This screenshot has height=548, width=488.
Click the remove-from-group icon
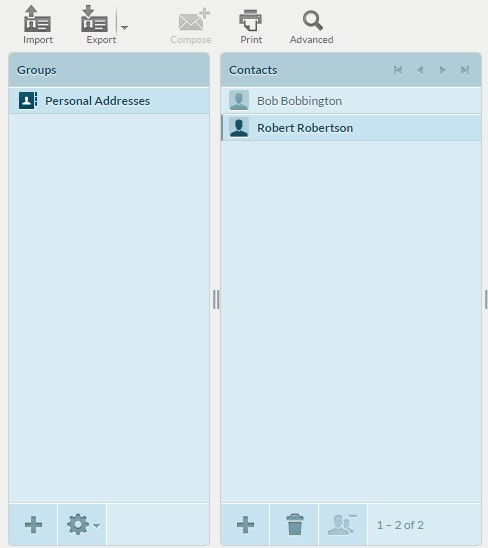click(343, 525)
